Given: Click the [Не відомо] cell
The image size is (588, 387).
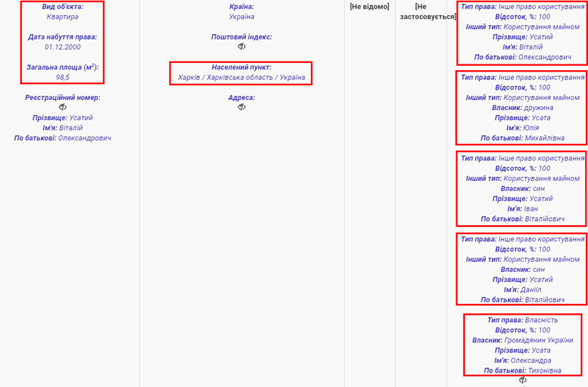Looking at the screenshot, I should [369, 6].
